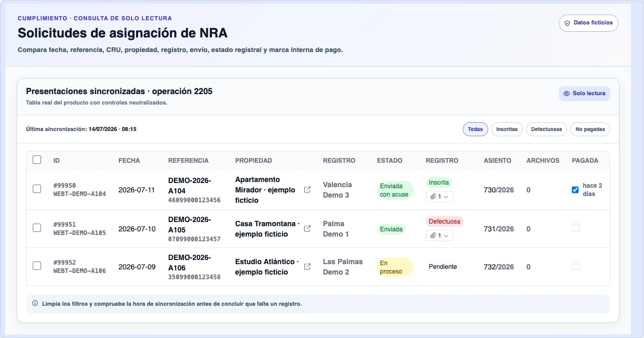644x338 pixels.
Task: Select the Todas filter tab
Action: coord(475,129)
